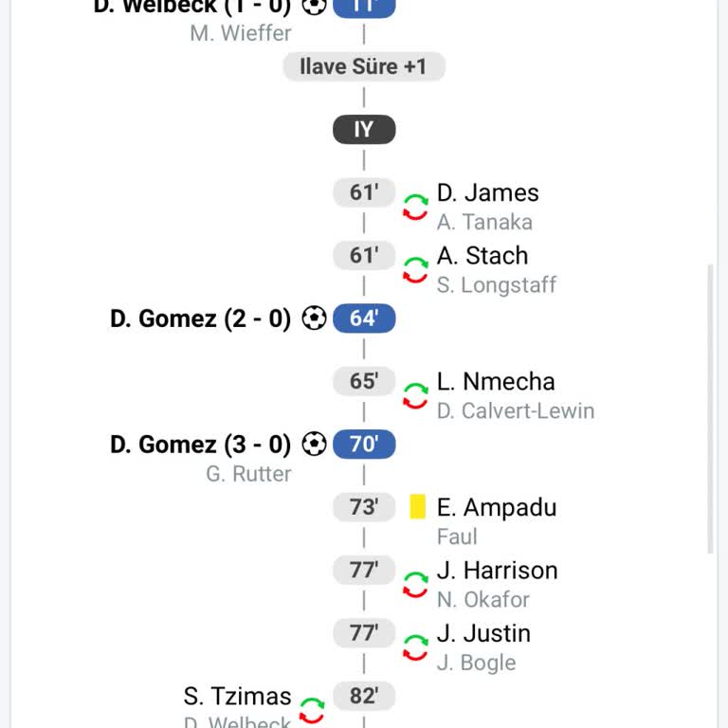Click the substitution icon next to S. Tzimas

312,710
